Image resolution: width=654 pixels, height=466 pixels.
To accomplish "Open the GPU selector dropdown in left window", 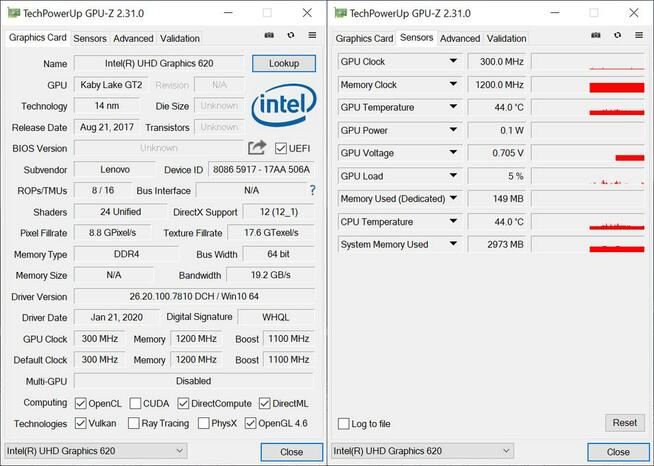I will point(96,451).
